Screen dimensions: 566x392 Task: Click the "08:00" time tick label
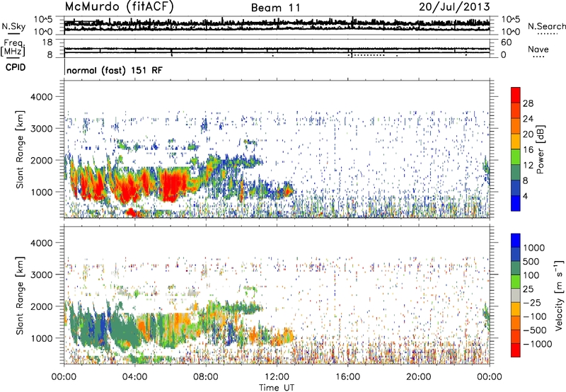(205, 377)
